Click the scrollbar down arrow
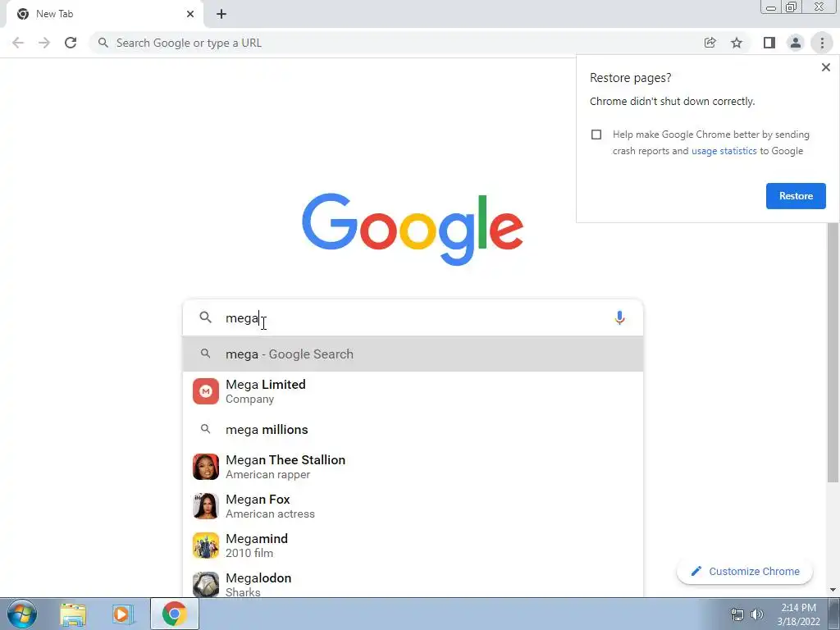Screen dimensions: 840x630 tap(833, 590)
